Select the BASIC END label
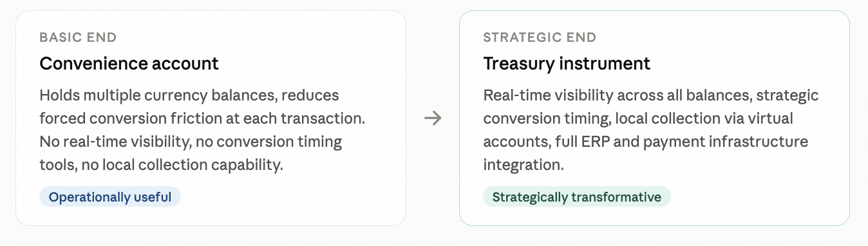This screenshot has height=246, width=868. coord(78,37)
